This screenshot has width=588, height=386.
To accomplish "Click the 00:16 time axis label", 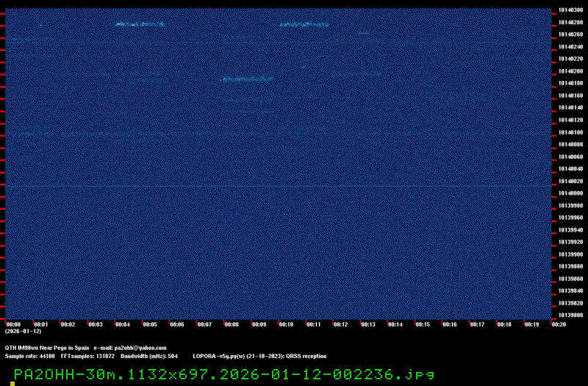I will click(x=450, y=324).
